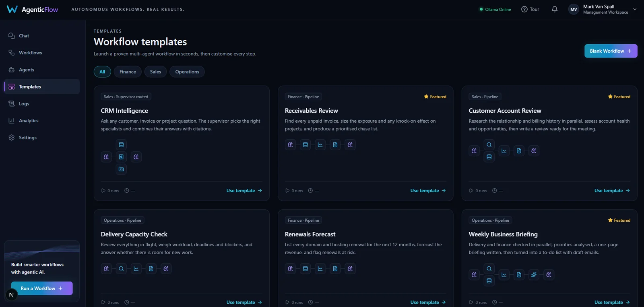Select the folder node in CRM Intelligence

coord(121,169)
